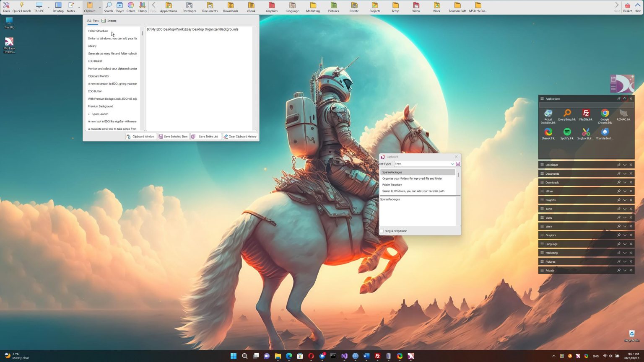Click Save Selected Item button
The image size is (644, 362).
(173, 136)
